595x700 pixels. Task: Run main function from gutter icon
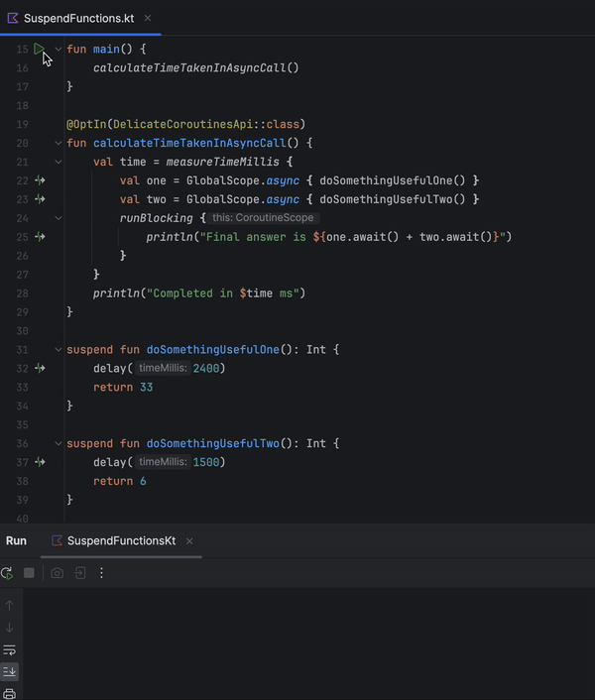(40, 49)
